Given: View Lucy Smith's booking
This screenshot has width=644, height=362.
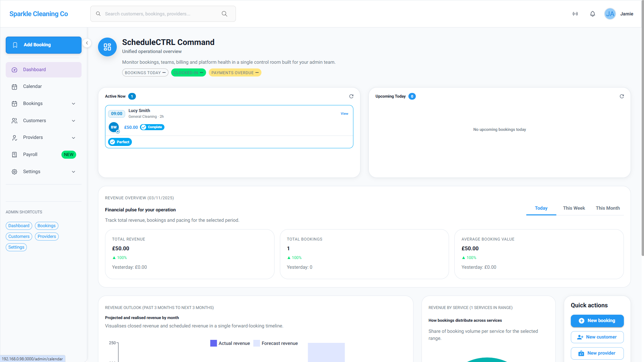Looking at the screenshot, I should point(344,114).
